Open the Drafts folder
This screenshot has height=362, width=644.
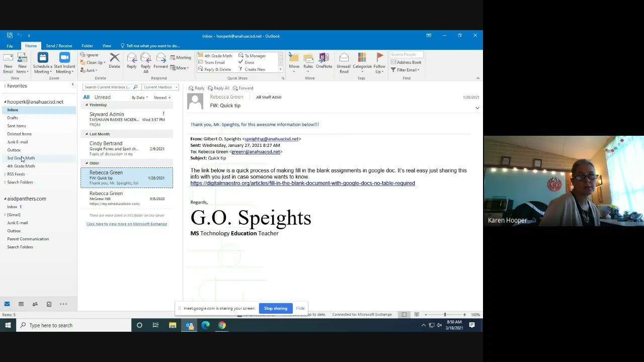(13, 118)
